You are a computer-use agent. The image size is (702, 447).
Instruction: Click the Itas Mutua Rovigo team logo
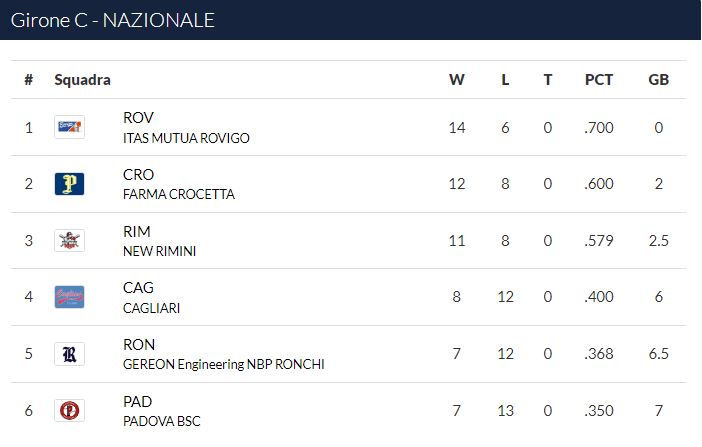pos(69,127)
